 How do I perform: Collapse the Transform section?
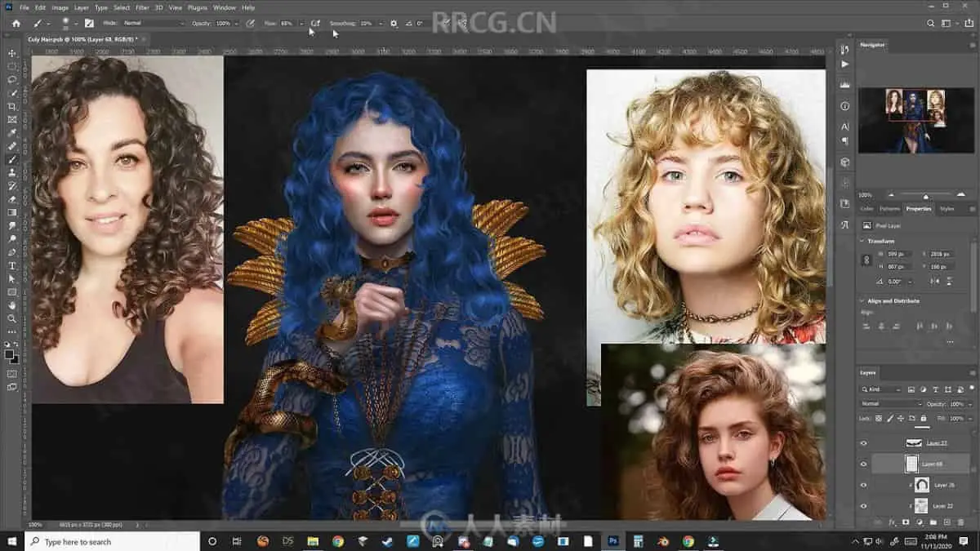[x=862, y=242]
